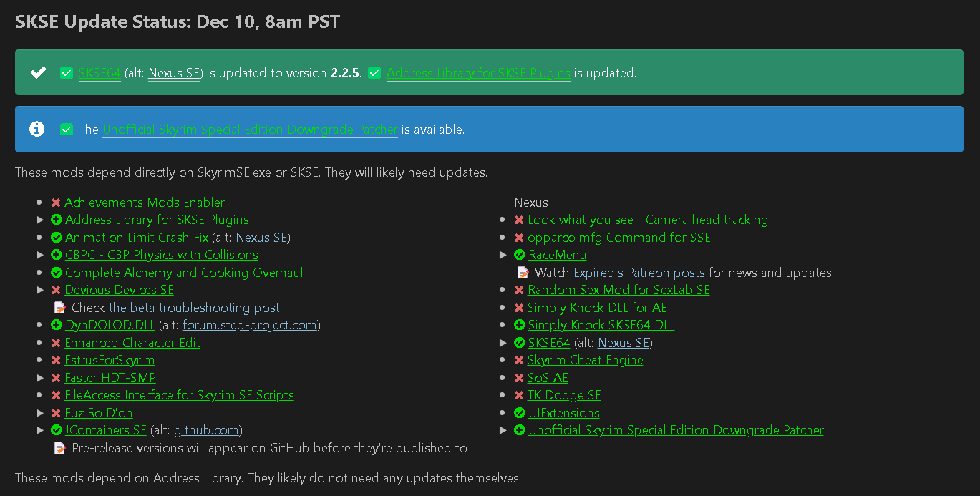Open 'Look what you see - Camera head tracking' link
The width and height of the screenshot is (980, 496).
tap(648, 220)
